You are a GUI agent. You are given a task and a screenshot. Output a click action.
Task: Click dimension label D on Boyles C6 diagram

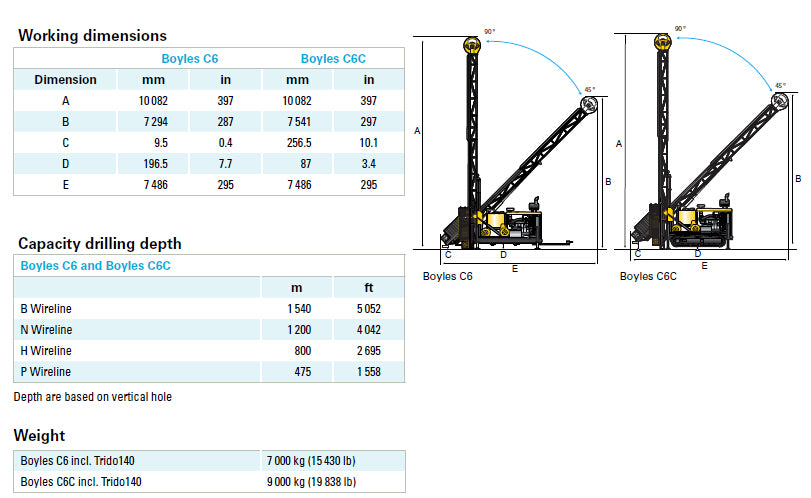tap(503, 255)
